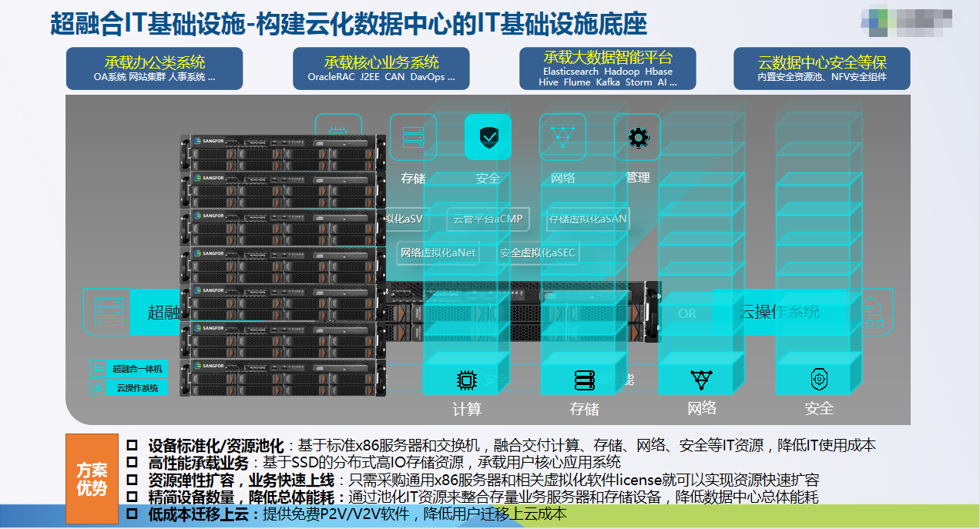Screen dimensions: 980x529
Task: Select the 存储 disk icon in the bottom cube
Action: coord(584,380)
